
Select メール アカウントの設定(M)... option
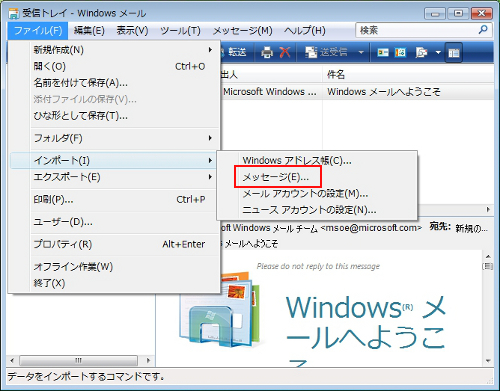pyautogui.click(x=317, y=193)
